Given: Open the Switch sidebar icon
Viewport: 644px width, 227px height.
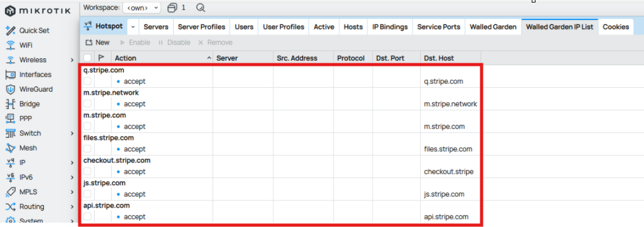Looking at the screenshot, I should coord(10,134).
